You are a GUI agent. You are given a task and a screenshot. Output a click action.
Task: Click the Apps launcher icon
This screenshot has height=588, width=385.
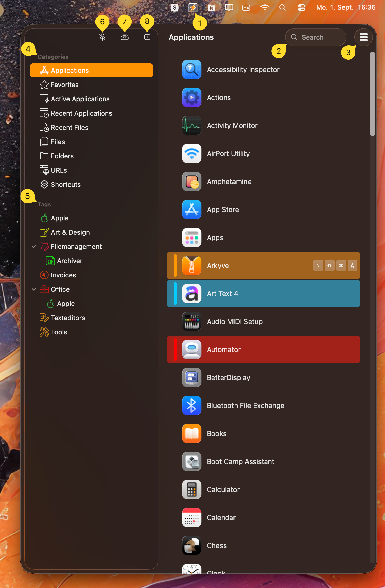point(192,237)
